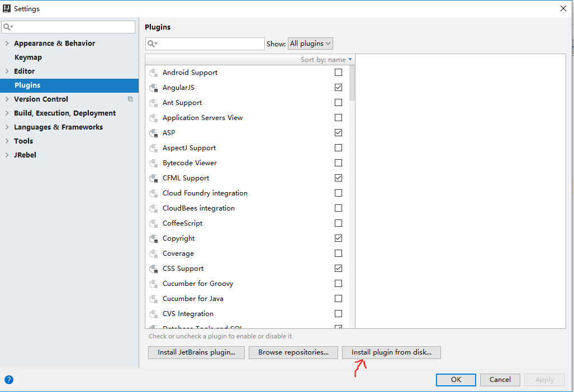Click the Application Servers View plugin icon

(153, 118)
